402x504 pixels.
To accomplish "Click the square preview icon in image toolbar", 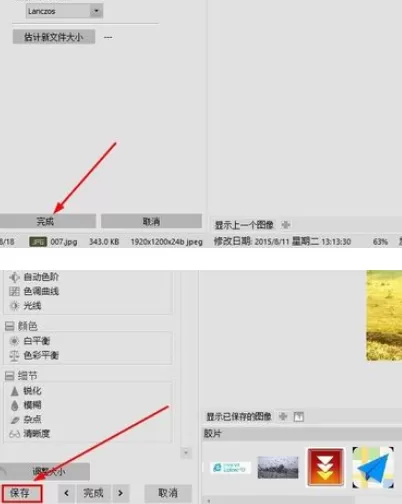I will coord(299,417).
